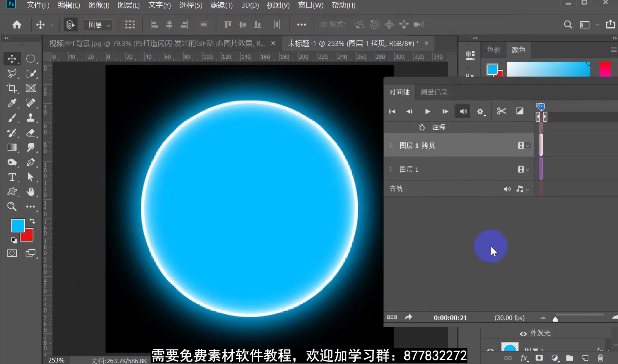Mute audio on the 音轨 track
Screen dimensions: 618x364
[507, 189]
